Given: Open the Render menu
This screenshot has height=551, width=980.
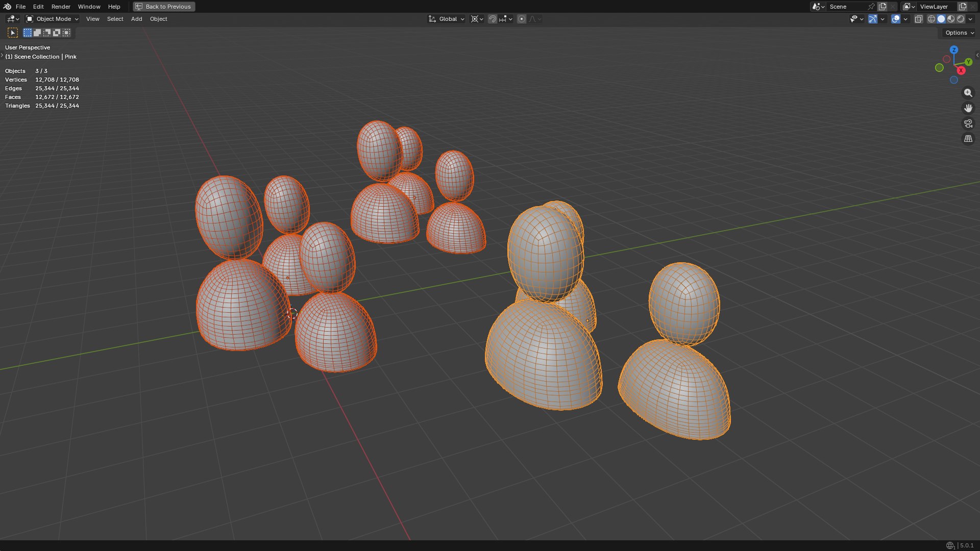Looking at the screenshot, I should pos(61,7).
